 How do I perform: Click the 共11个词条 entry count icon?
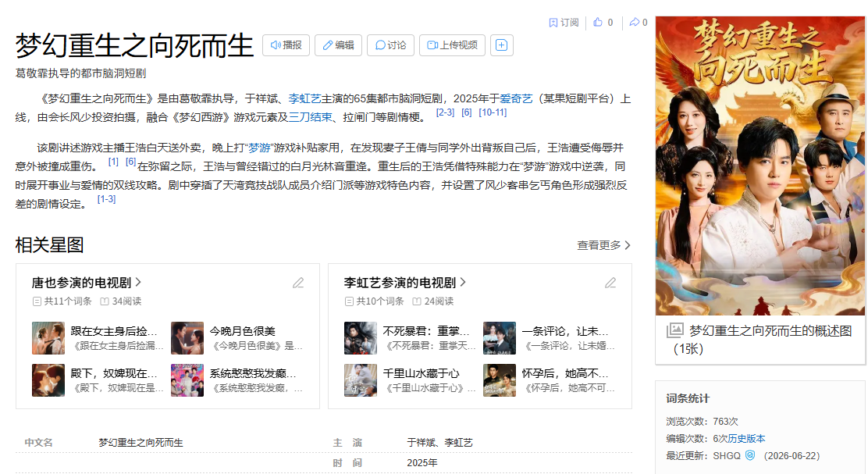37,301
